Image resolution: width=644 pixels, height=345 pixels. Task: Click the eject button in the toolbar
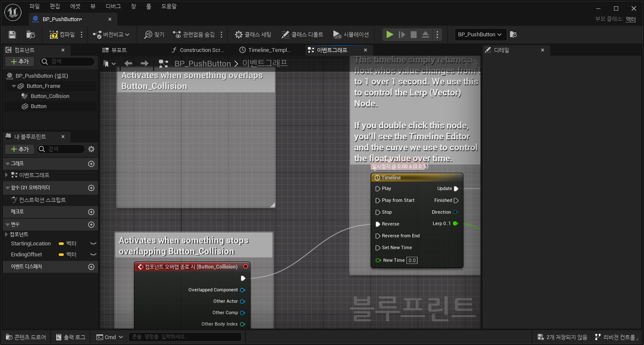[x=426, y=35]
